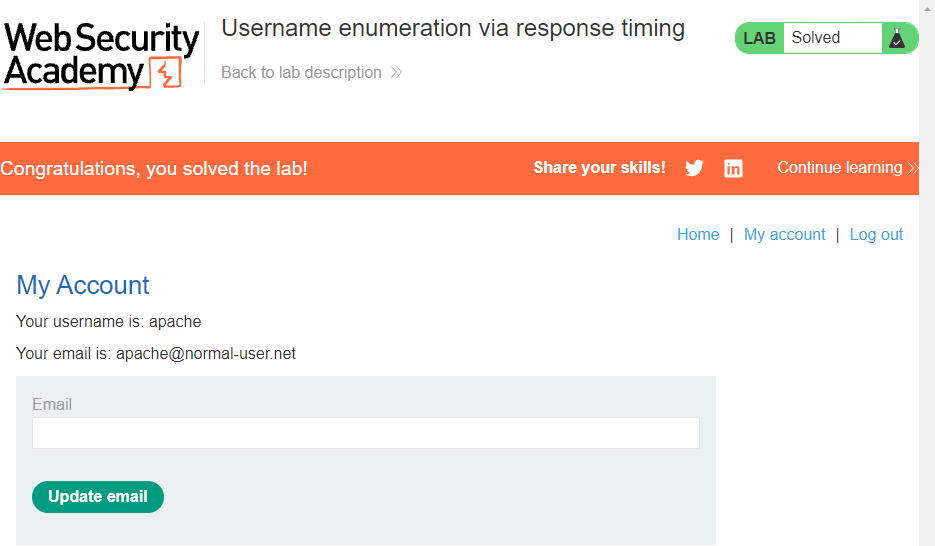935x546 pixels.
Task: Click the Web Security Academy logo
Action: 100,55
